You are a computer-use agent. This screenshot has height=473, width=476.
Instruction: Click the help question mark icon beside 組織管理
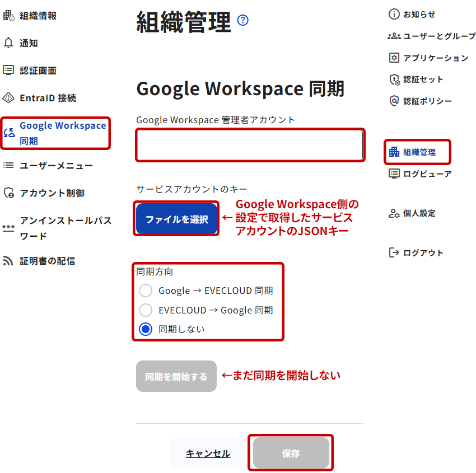pyautogui.click(x=242, y=20)
